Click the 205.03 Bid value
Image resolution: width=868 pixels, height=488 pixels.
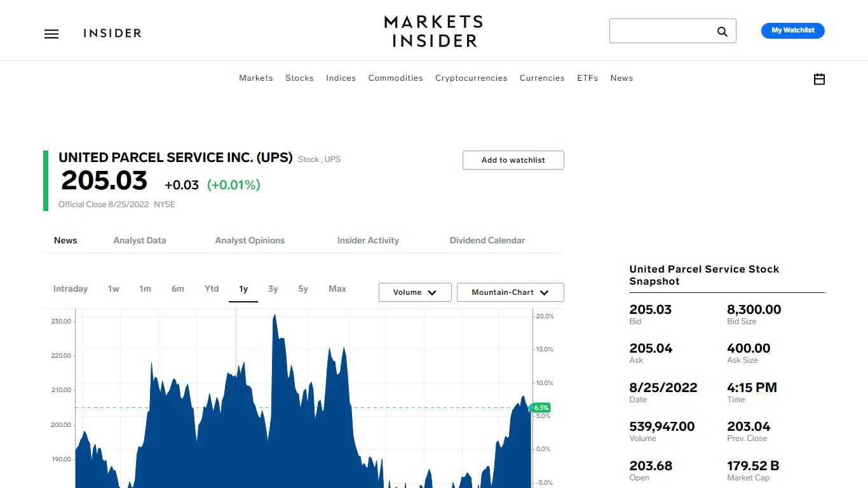(651, 309)
